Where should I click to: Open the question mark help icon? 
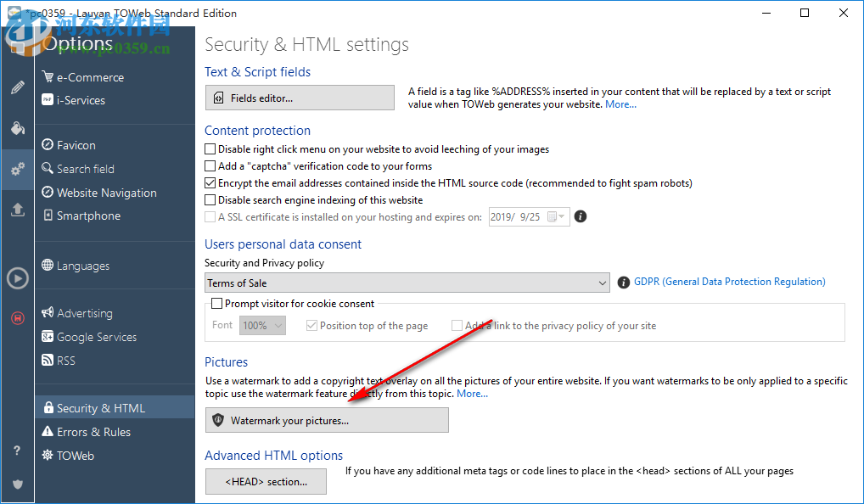[x=17, y=451]
